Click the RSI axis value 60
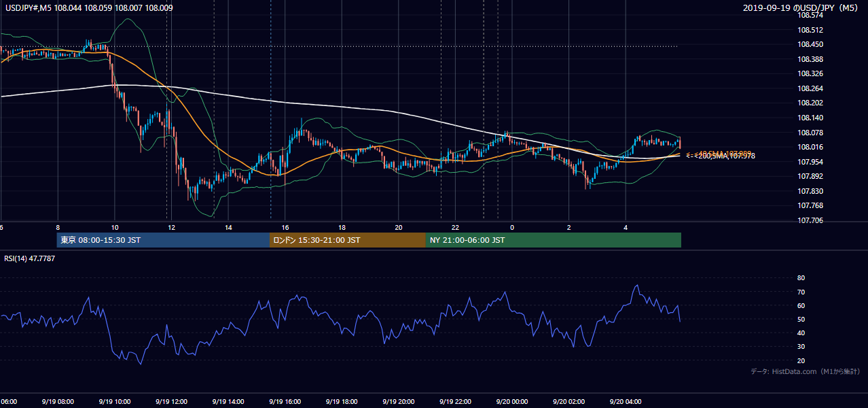 coord(801,305)
